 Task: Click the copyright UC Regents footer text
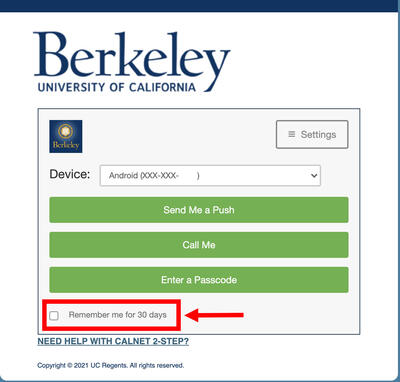[x=110, y=365]
